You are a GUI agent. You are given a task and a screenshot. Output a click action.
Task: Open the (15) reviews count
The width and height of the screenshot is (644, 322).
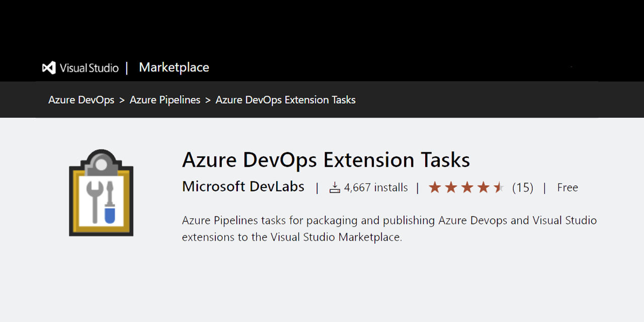(523, 188)
